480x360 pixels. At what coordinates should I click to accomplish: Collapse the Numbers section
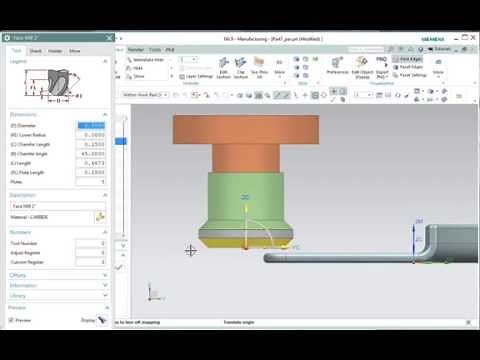click(105, 232)
